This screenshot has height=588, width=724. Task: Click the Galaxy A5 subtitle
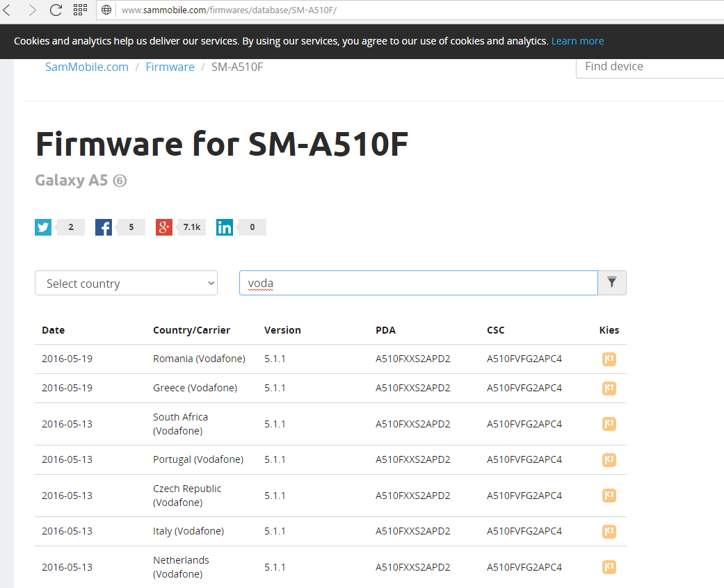point(81,180)
